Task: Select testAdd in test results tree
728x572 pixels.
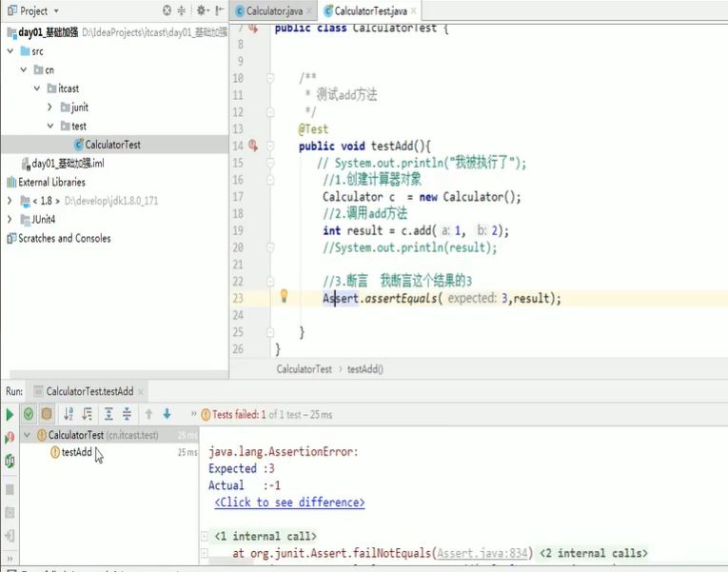Action: point(77,452)
